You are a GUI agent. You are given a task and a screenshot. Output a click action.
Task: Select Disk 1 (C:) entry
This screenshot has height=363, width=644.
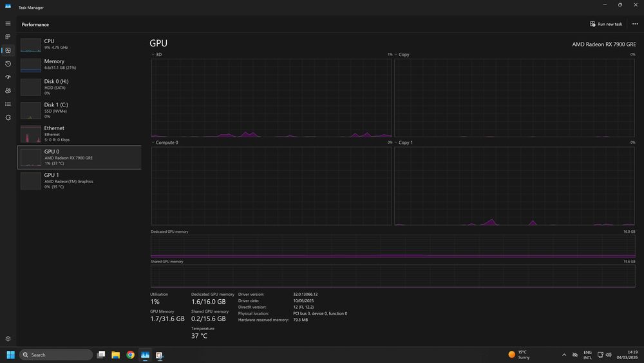[x=79, y=110]
